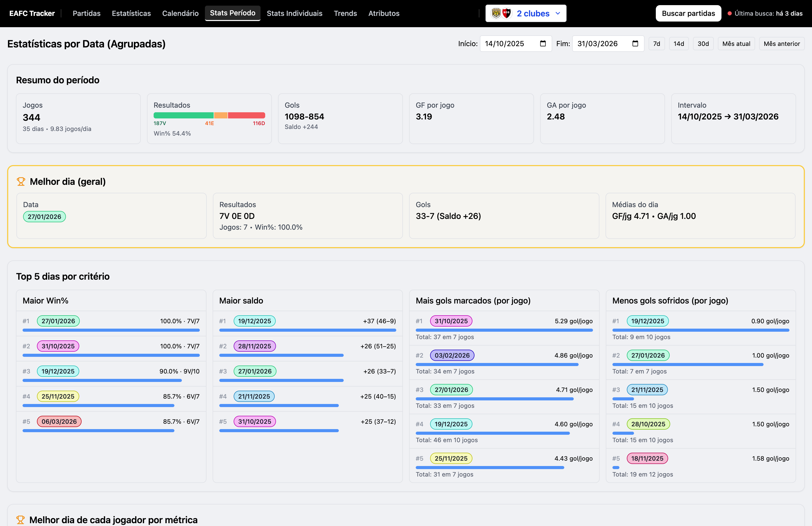Open calendar picker on Fim date field
Image resolution: width=812 pixels, height=526 pixels.
click(x=635, y=44)
